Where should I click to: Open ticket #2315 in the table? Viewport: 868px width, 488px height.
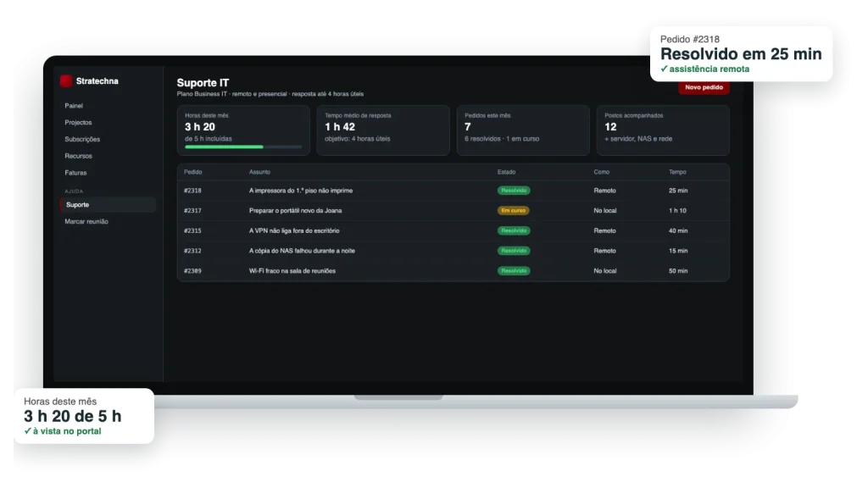tap(192, 230)
